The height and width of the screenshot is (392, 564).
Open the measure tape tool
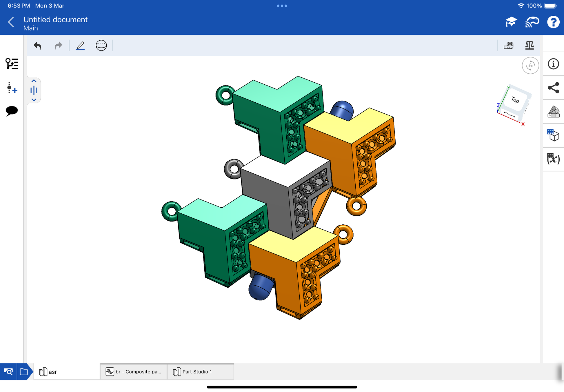(508, 46)
